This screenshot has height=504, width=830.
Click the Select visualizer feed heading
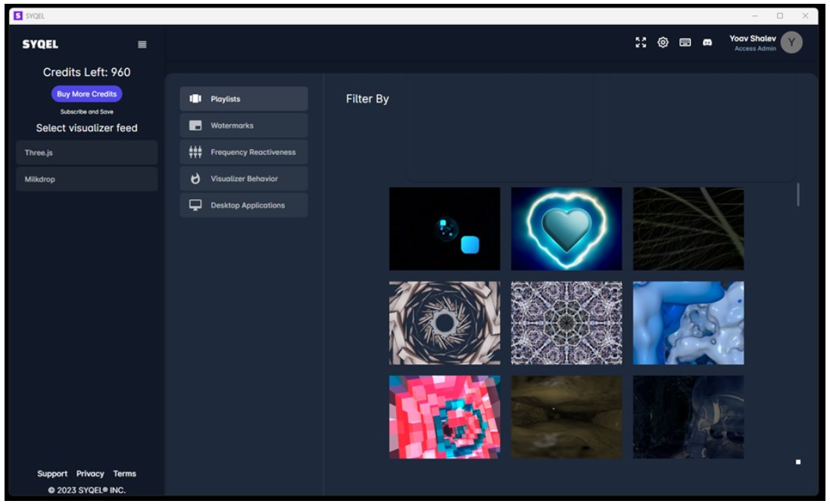pyautogui.click(x=87, y=128)
